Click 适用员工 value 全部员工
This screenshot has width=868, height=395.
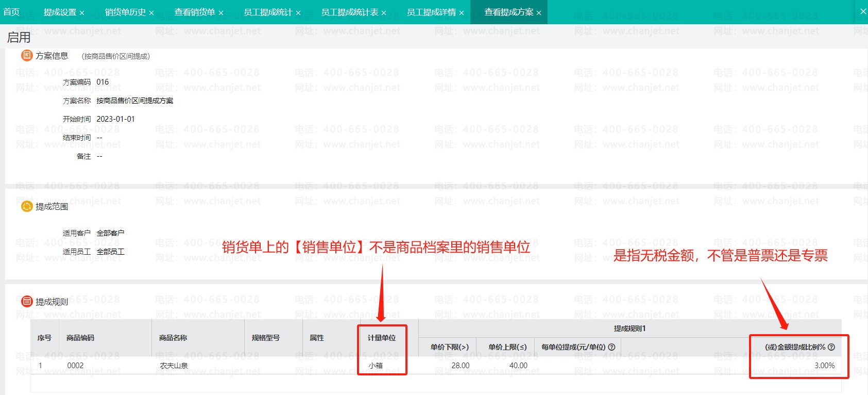point(110,252)
